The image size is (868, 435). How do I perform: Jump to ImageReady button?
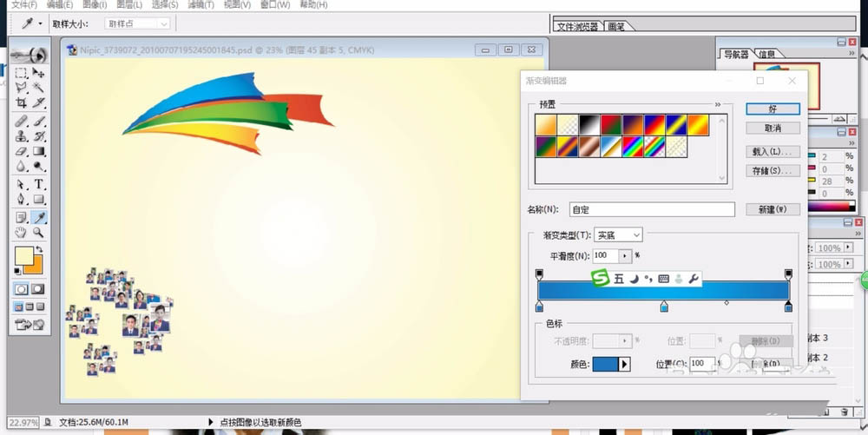[x=30, y=325]
